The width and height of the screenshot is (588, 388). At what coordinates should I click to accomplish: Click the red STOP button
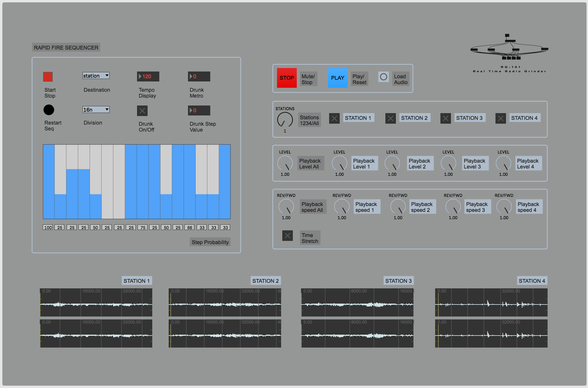coord(287,78)
